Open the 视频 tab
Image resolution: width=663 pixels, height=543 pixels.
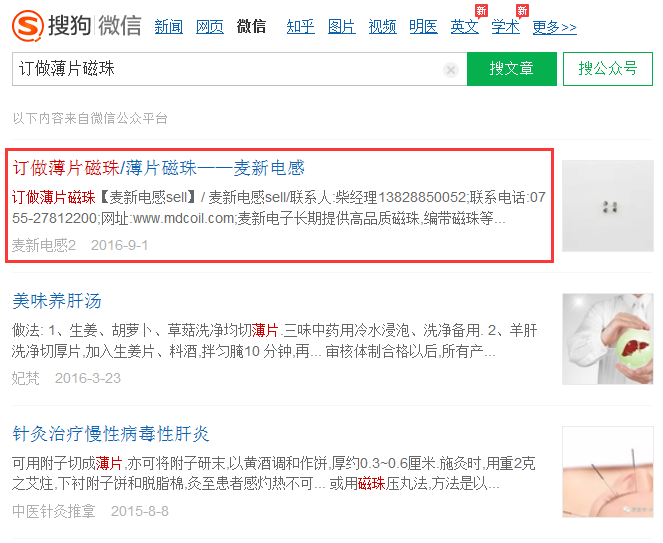tap(382, 27)
